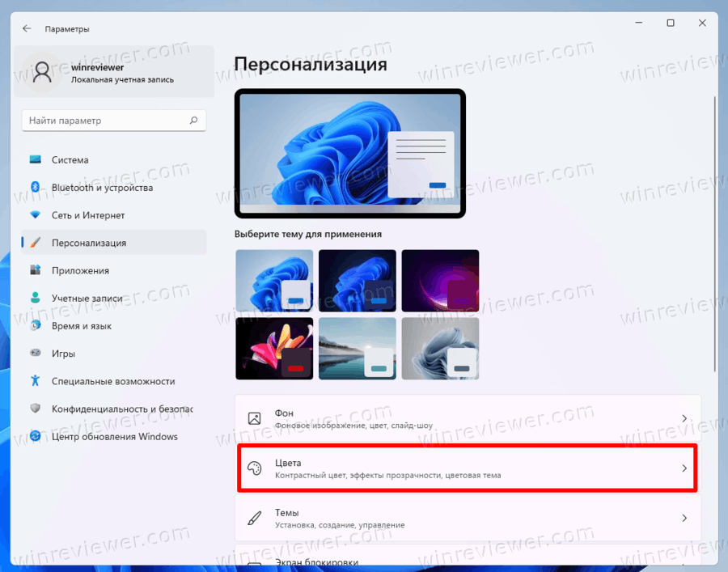This screenshot has width=728, height=572.
Task: Open Bluetooth и устройства section
Action: (x=114, y=187)
